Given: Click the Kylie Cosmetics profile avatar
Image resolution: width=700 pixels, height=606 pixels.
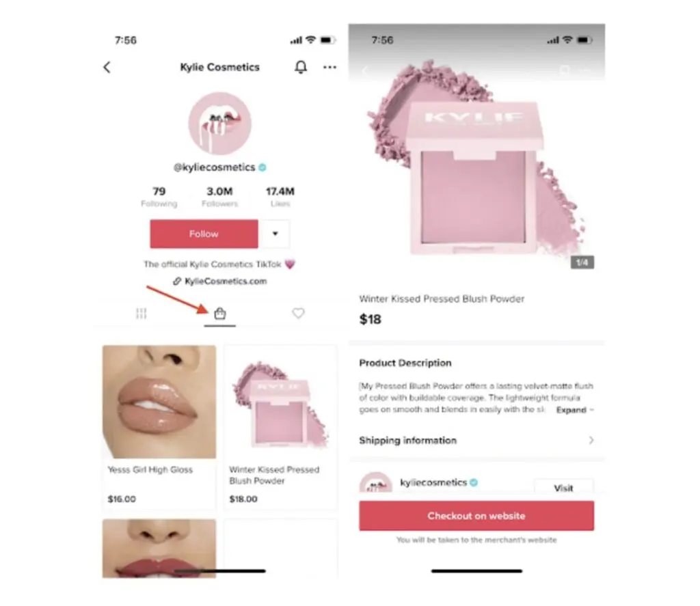Looking at the screenshot, I should point(219,124).
